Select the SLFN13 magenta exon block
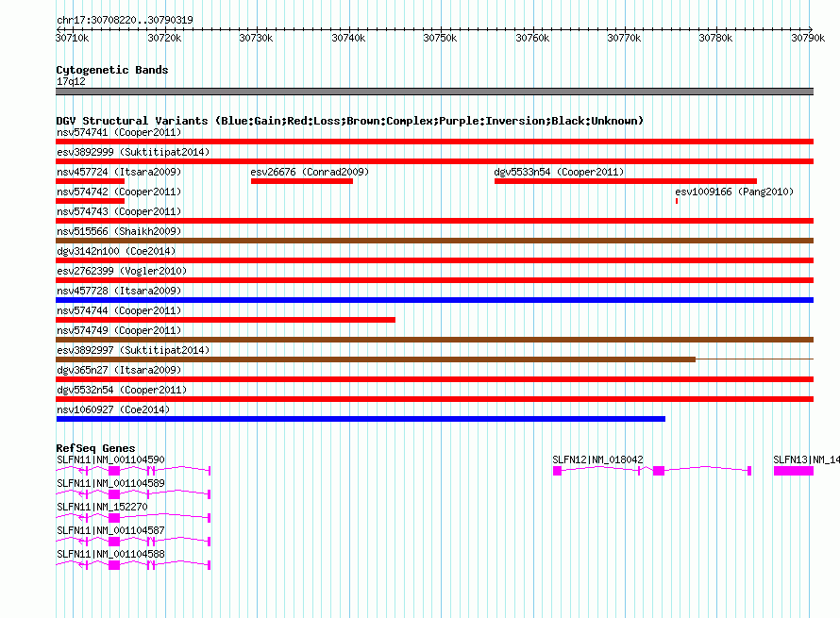Image resolution: width=840 pixels, height=618 pixels. coord(794,471)
